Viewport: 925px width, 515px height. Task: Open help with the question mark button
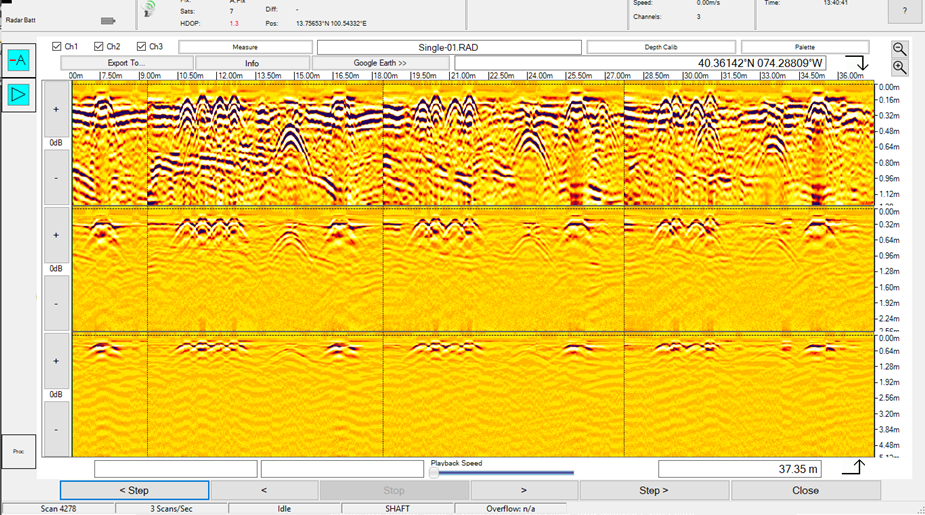[x=904, y=11]
